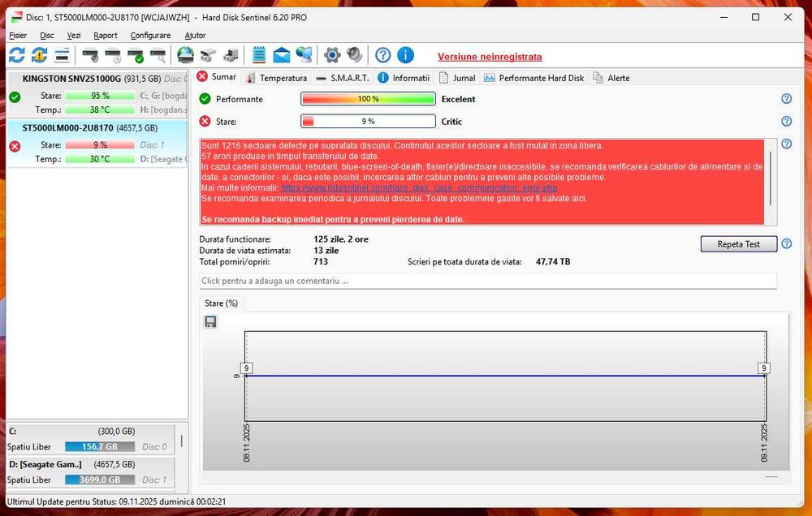The image size is (812, 516).
Task: Click the blue info toolbar icon
Action: [405, 55]
